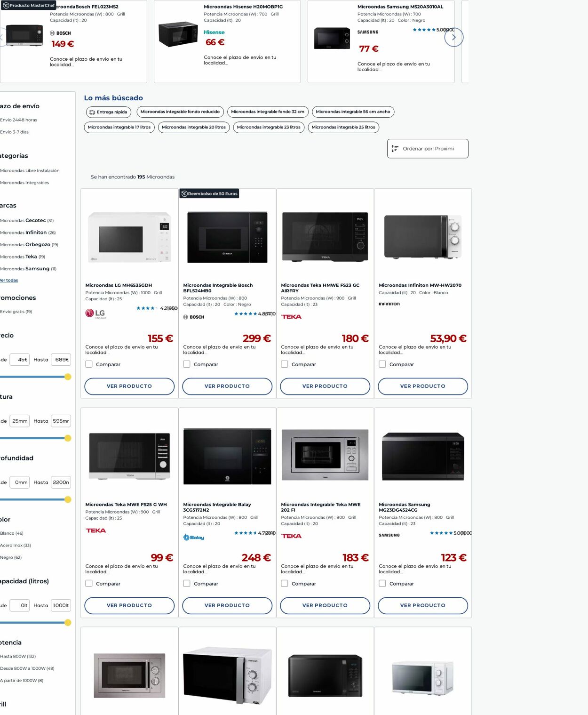This screenshot has width=588, height=715.
Task: Click Ver Producto for Samsung MG23DG4524CG
Action: pyautogui.click(x=423, y=606)
